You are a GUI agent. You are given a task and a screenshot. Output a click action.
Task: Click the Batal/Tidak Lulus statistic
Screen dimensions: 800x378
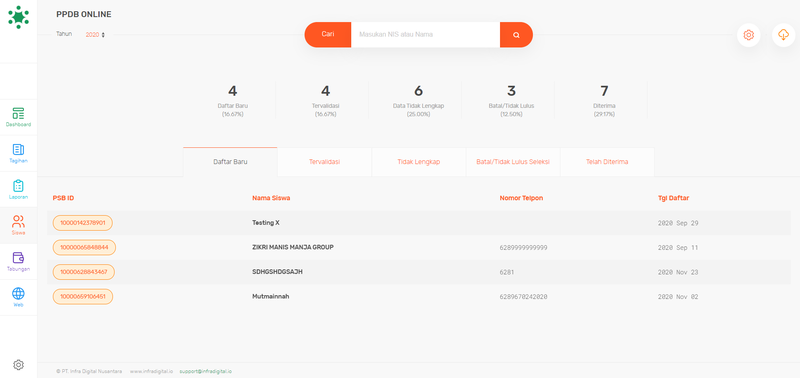511,100
